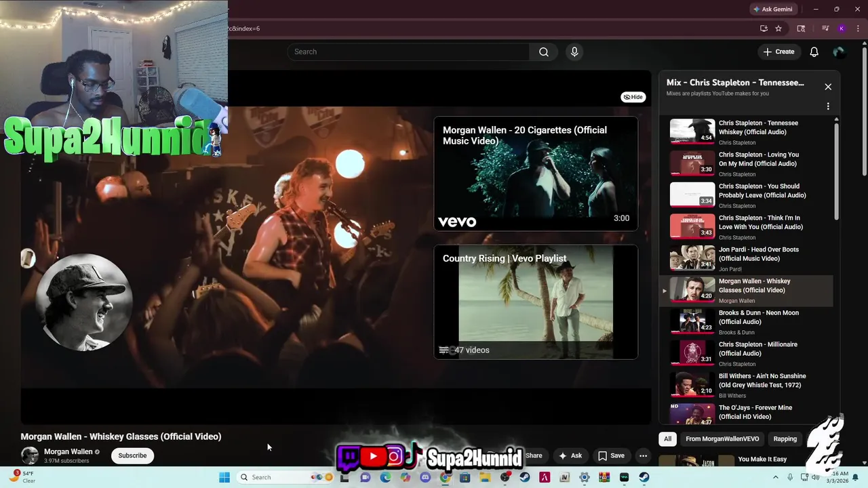Open Microsoft Store taskbar icon
Viewport: 868px width, 488px height.
(465, 477)
